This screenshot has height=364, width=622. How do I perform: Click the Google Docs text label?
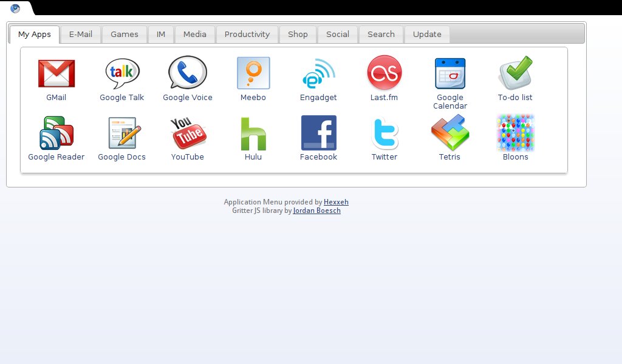(x=121, y=157)
